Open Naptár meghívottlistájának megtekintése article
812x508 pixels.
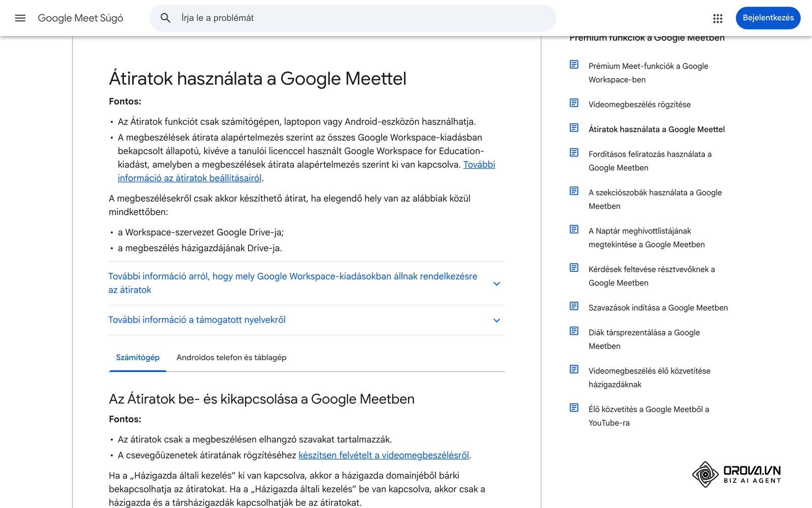(647, 238)
